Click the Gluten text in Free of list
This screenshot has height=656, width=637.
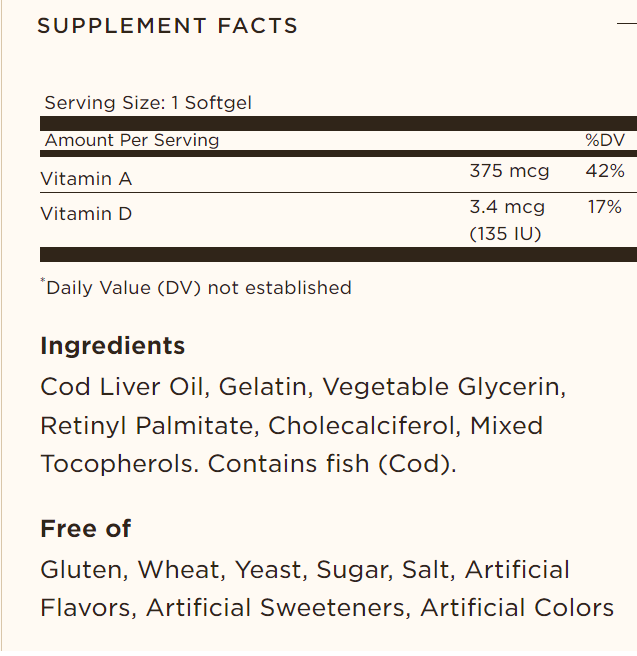point(82,570)
